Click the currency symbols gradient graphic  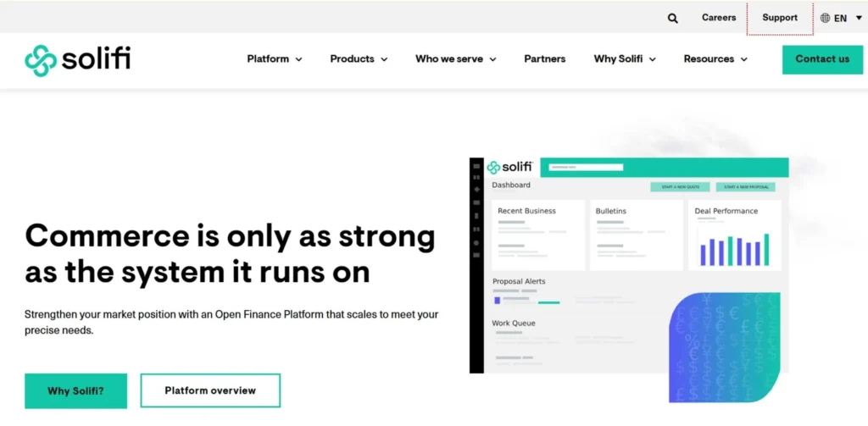[x=723, y=346]
